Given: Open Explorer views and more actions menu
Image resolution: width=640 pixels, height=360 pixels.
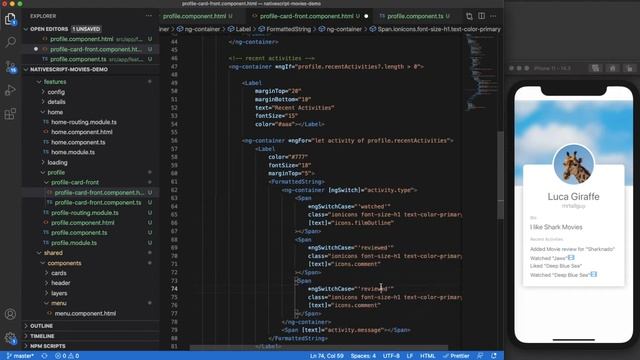Looking at the screenshot, I should [x=149, y=16].
